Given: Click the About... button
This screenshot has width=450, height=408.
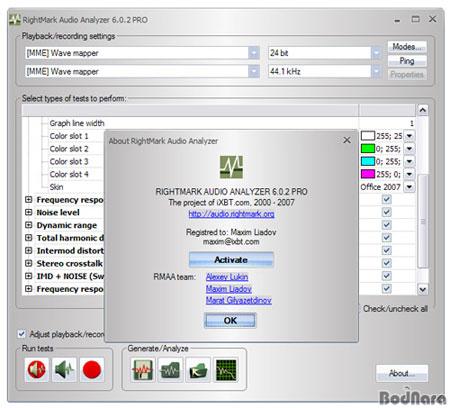Looking at the screenshot, I should pyautogui.click(x=402, y=373).
